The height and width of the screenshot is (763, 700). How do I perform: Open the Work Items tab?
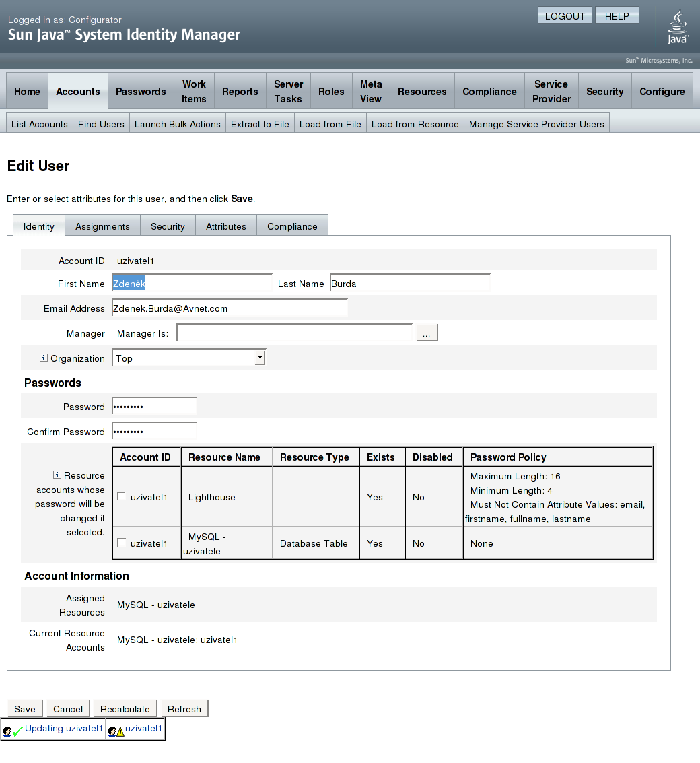194,91
